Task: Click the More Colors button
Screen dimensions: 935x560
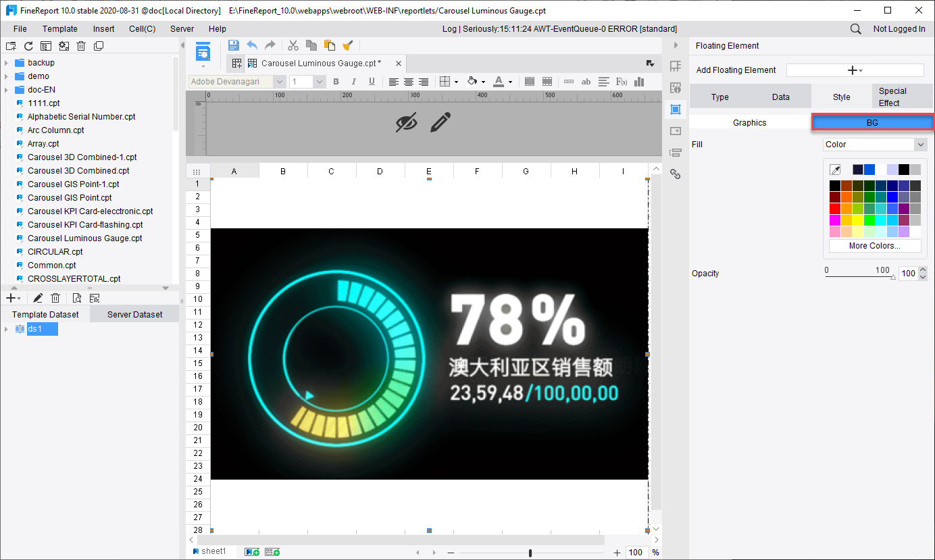Action: tap(875, 246)
